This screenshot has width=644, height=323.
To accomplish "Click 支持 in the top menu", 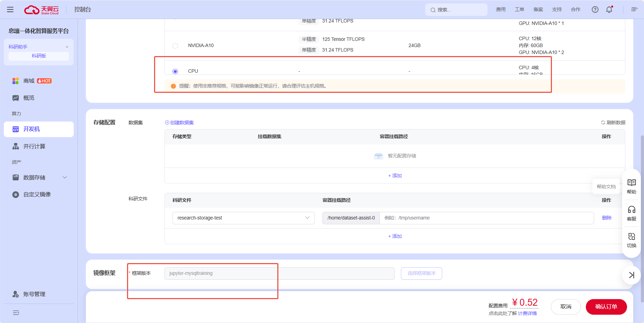I will 557,9.
